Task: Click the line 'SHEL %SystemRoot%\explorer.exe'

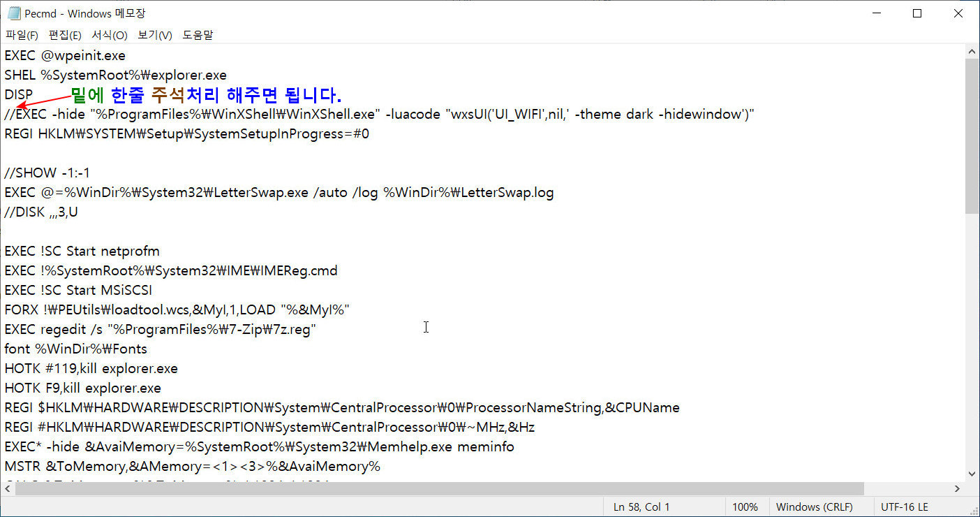Action: [115, 75]
